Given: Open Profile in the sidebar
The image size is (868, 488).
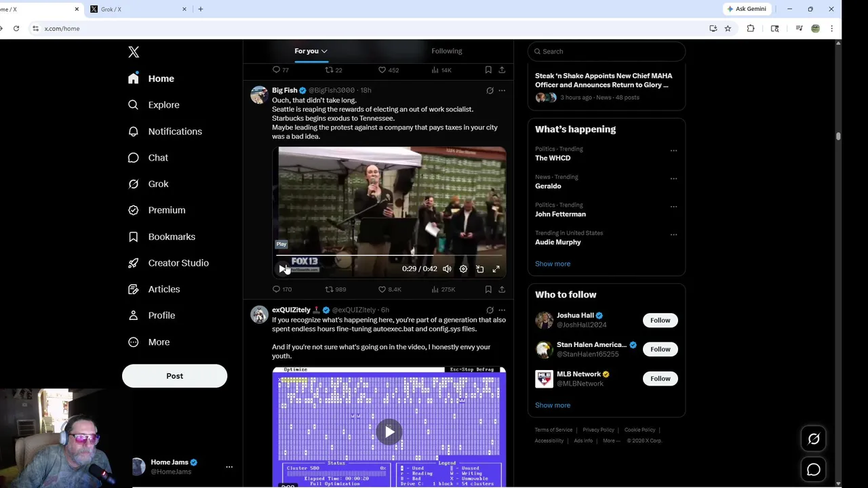Looking at the screenshot, I should (151, 315).
